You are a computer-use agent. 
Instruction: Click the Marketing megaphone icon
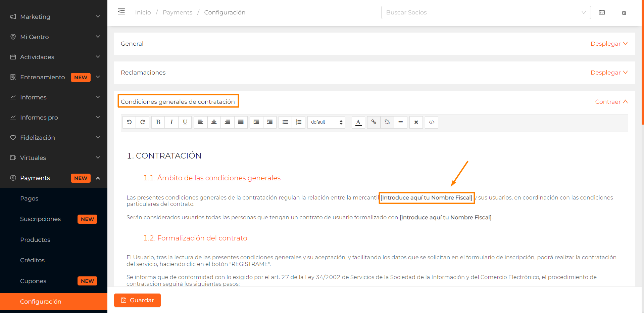(x=13, y=16)
